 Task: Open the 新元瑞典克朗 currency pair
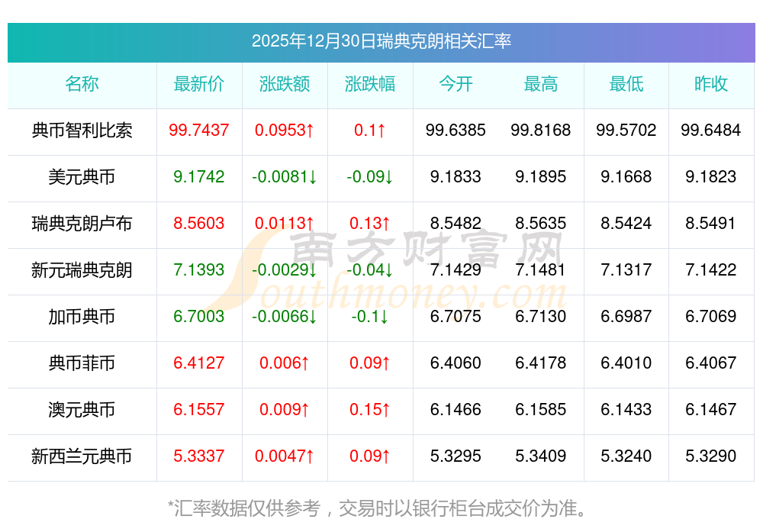(82, 270)
